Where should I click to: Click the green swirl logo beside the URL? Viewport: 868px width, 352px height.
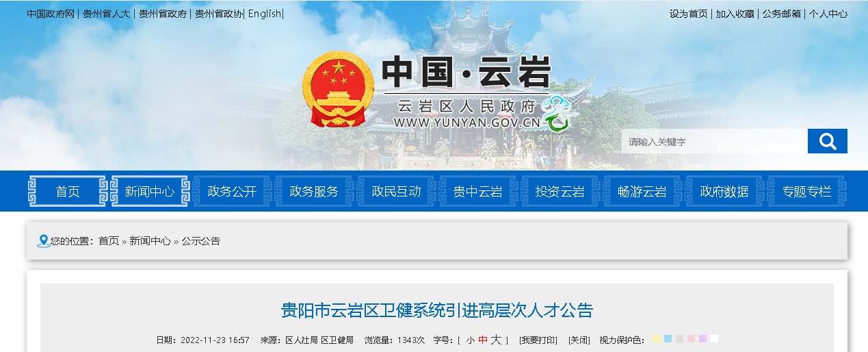pos(557,114)
